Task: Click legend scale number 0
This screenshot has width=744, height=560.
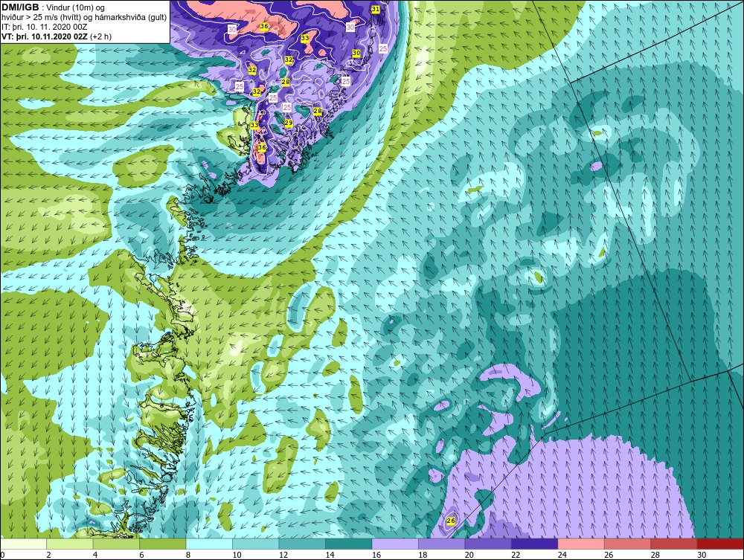Action: 2,555
